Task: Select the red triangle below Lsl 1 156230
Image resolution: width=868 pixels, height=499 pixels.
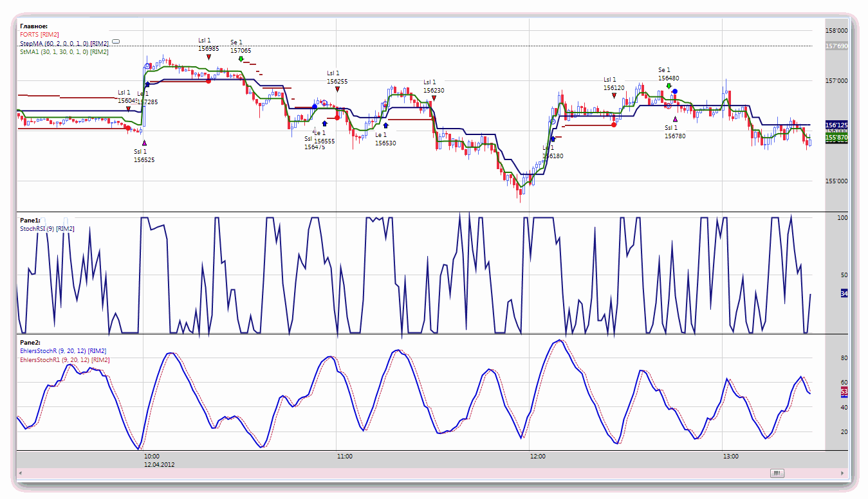Action: [x=434, y=98]
